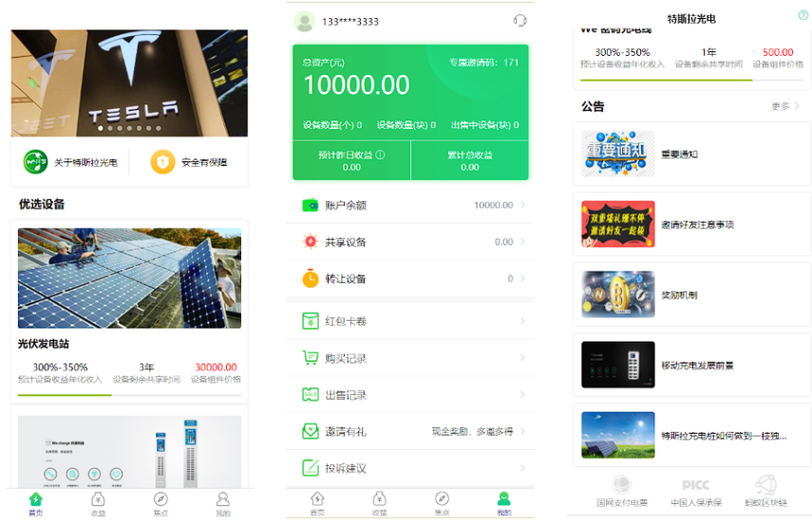Tap the 转让设备 orange clock icon
This screenshot has height=522, width=812.
[x=310, y=279]
